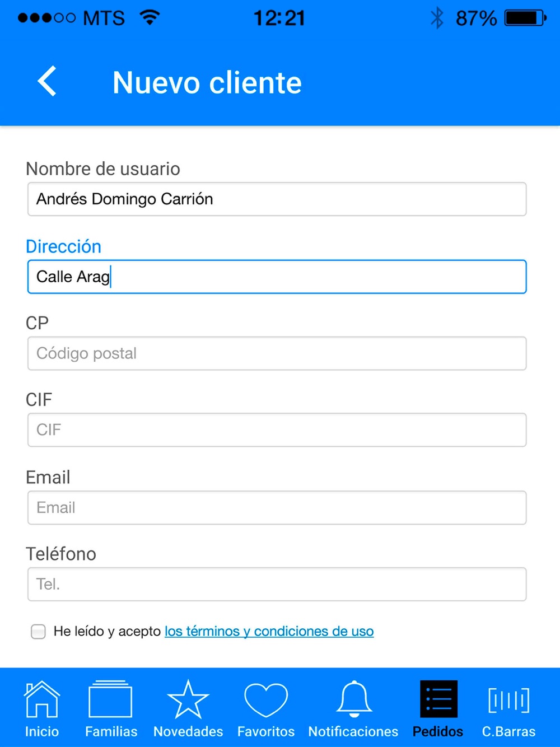This screenshot has height=747, width=560.
Task: Select the CIF input field
Action: coord(277,430)
